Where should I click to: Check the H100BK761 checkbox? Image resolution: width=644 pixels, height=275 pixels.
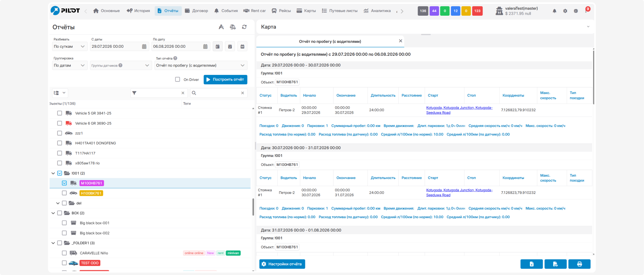[64, 193]
